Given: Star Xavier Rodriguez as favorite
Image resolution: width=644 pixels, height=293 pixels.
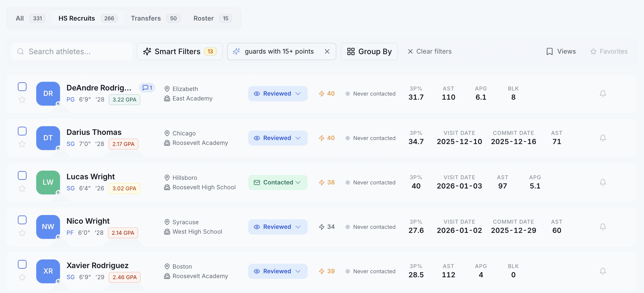Looking at the screenshot, I should tap(22, 277).
